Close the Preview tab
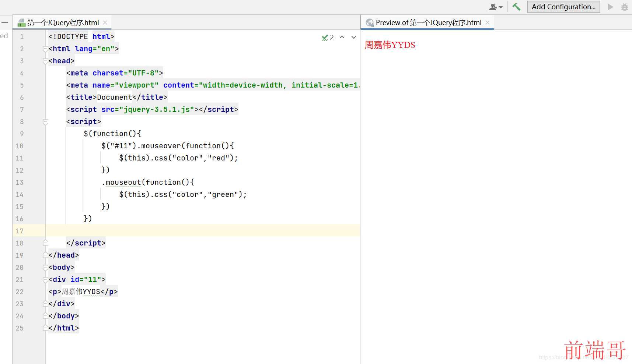632x364 pixels. (x=488, y=22)
